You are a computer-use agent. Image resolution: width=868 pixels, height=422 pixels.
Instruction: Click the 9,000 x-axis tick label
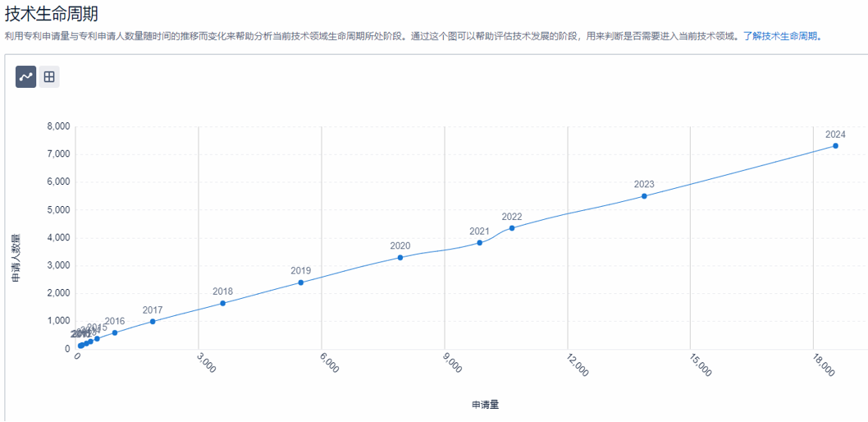click(453, 366)
